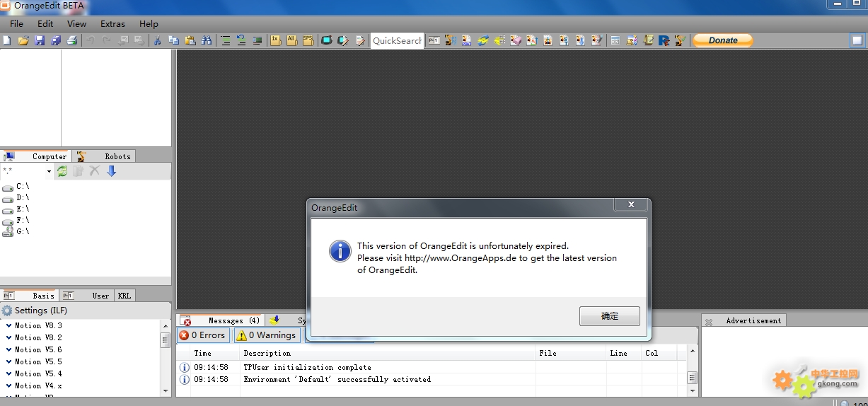This screenshot has height=406, width=868.
Task: Click the blue-yellow sync arrows toolbar icon
Action: pos(482,40)
